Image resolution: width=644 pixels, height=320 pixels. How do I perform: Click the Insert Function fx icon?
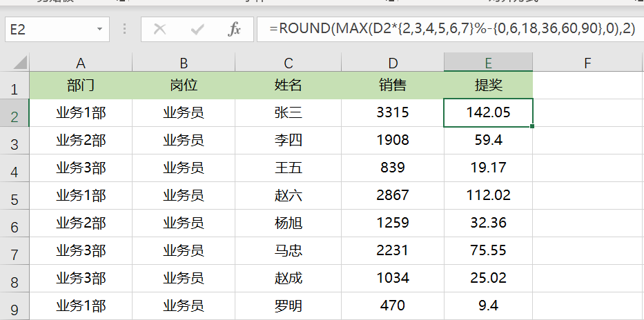coord(234,29)
